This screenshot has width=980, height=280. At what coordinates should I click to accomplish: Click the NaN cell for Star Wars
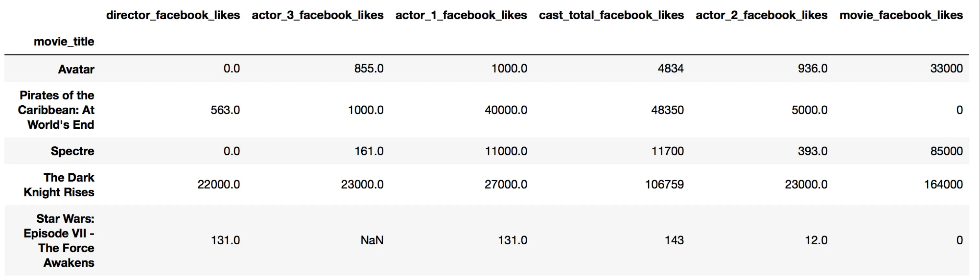[x=372, y=240]
